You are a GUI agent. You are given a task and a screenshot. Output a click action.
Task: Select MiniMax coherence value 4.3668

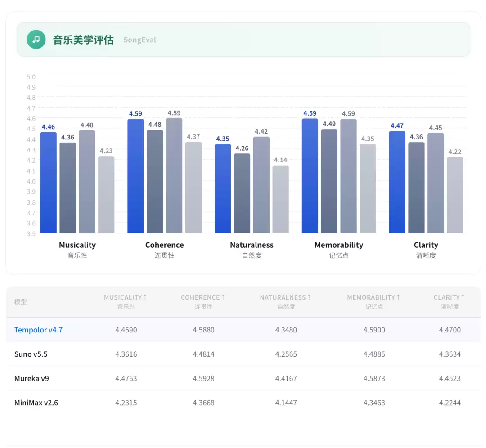click(204, 403)
